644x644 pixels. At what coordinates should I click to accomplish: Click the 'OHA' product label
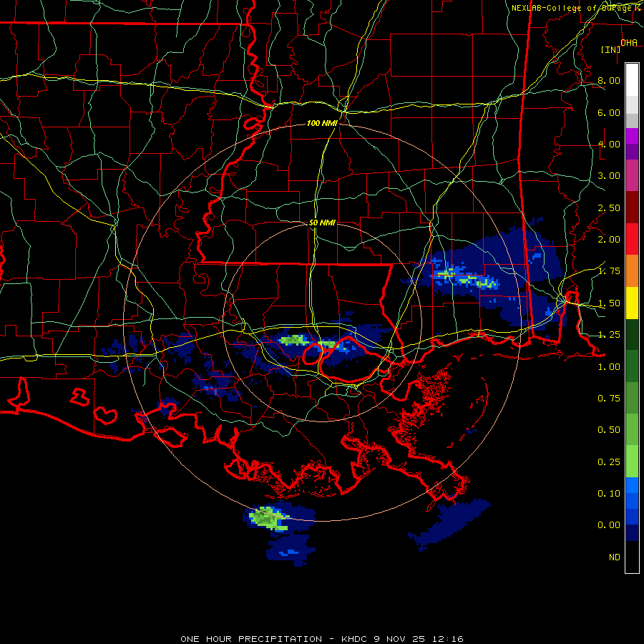pyautogui.click(x=629, y=42)
